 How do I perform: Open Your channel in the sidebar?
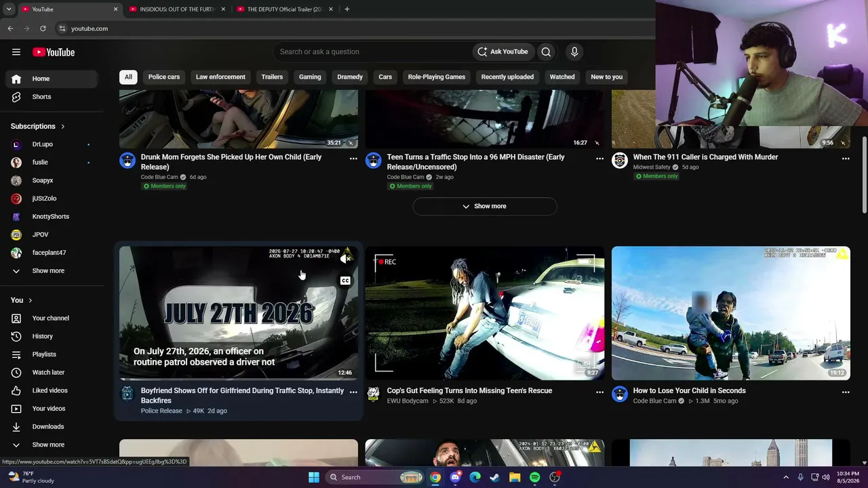(x=52, y=318)
